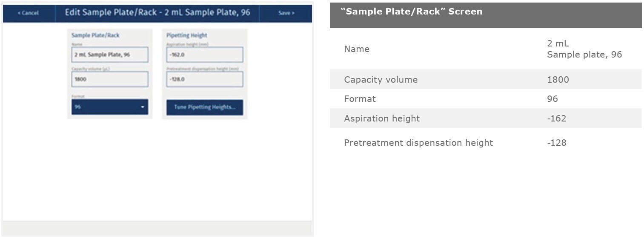Click Tune Pipetting Heights button
Viewport: 644px width, 237px height.
pos(205,107)
